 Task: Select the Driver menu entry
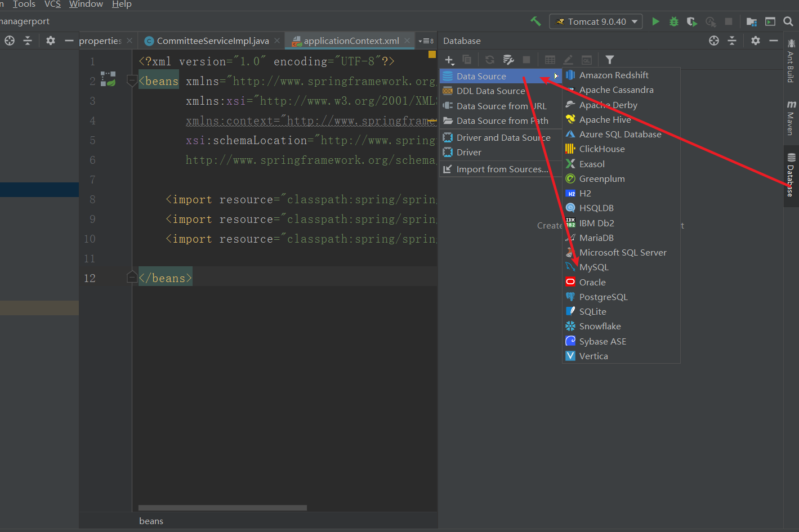pos(501,152)
